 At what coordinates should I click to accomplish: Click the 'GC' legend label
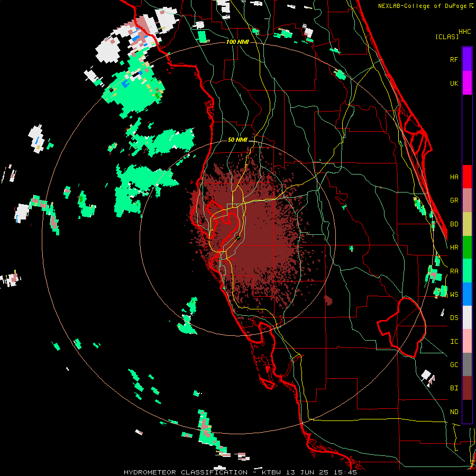click(x=454, y=364)
